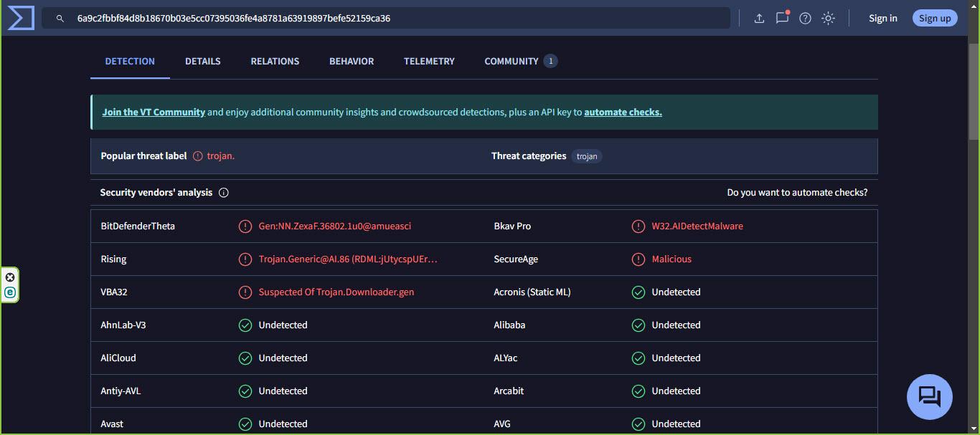
Task: Click the VirusTotal sigma logo
Action: coord(21,18)
